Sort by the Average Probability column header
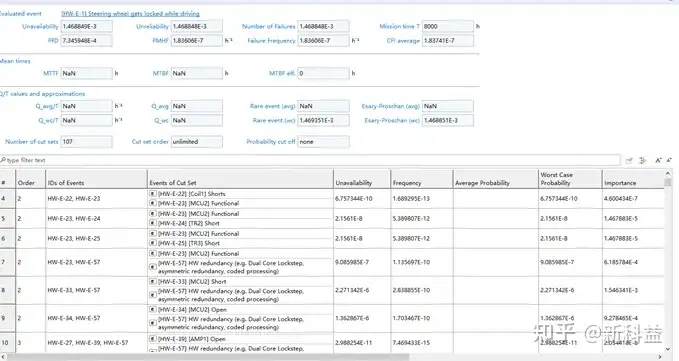The height and width of the screenshot is (361, 679). coord(496,179)
